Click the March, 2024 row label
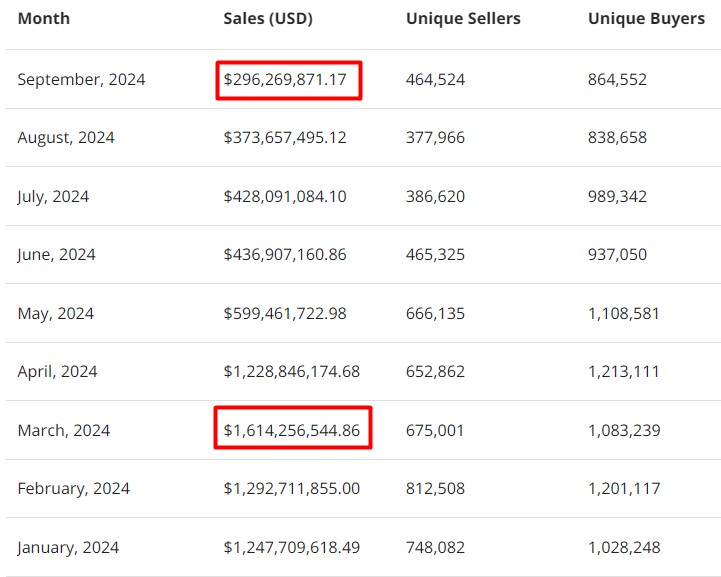Viewport: 721px width, 577px height. point(64,431)
